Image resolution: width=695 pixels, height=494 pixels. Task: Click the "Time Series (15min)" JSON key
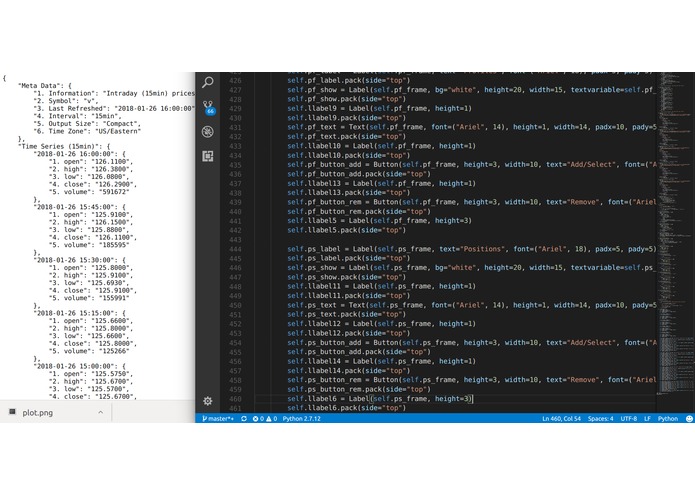(x=59, y=146)
